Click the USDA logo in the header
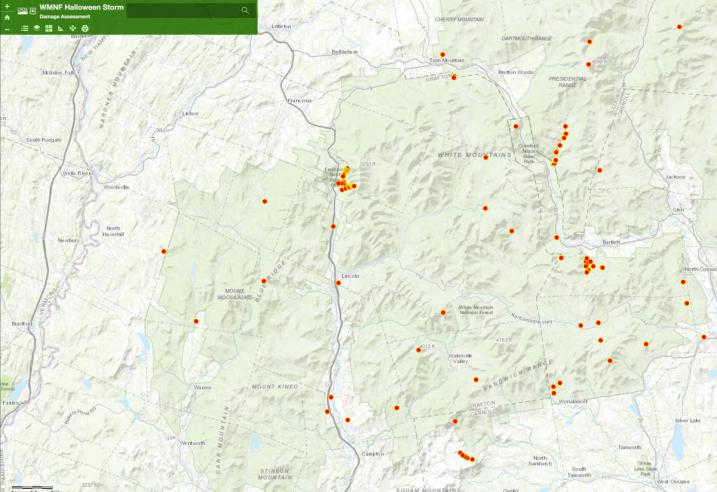Viewport: 717px width, 492px height. 23,11
